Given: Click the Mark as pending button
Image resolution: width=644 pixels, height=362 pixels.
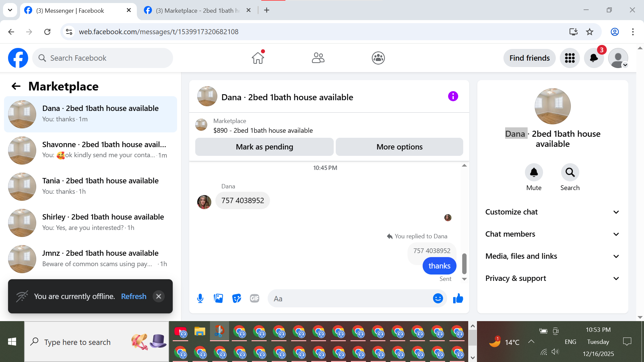Looking at the screenshot, I should 264,147.
